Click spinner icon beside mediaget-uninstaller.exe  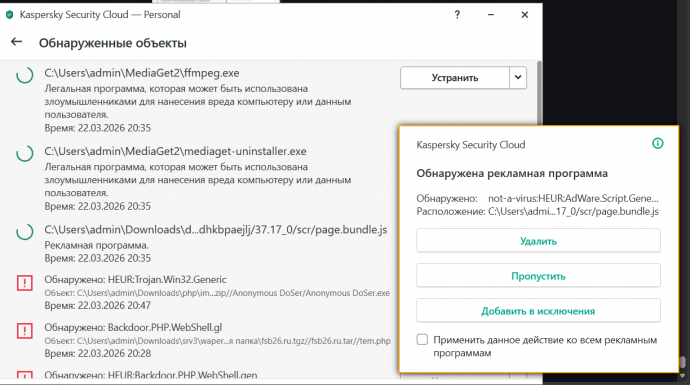(25, 153)
